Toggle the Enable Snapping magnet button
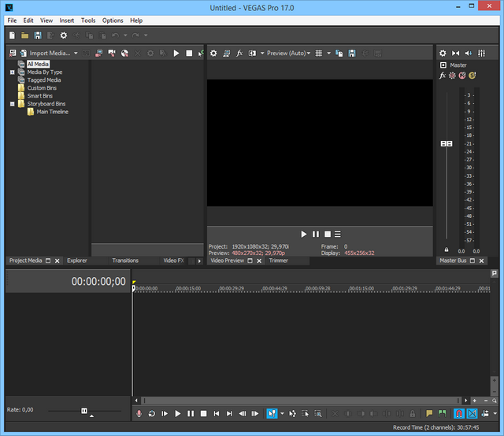The image size is (504, 436). (459, 413)
